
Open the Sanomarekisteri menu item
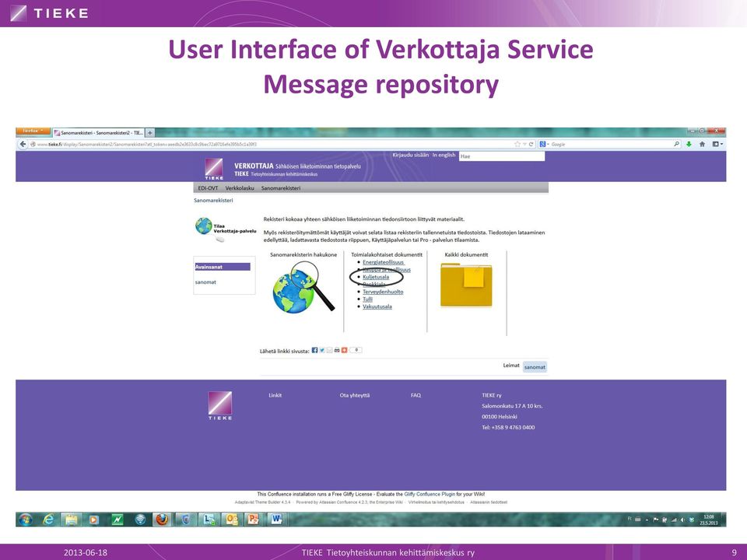click(x=281, y=188)
